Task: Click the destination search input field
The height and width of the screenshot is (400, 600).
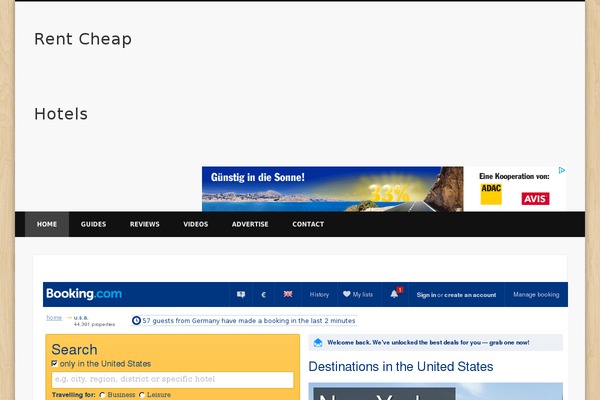Action: (173, 379)
